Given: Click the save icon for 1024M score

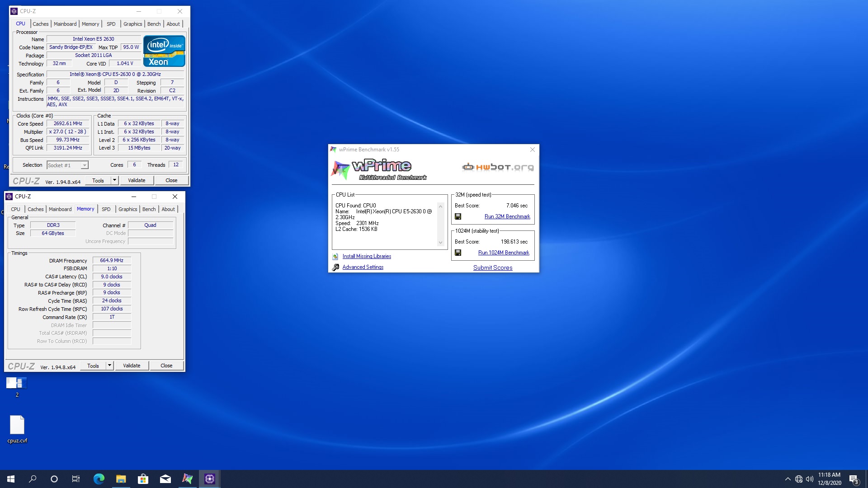Looking at the screenshot, I should (x=458, y=253).
